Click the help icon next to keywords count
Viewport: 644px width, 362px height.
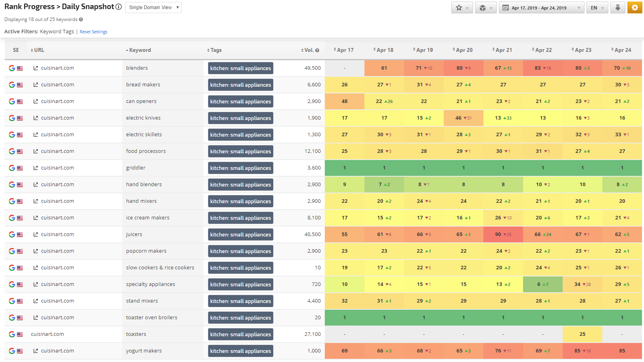pos(81,19)
